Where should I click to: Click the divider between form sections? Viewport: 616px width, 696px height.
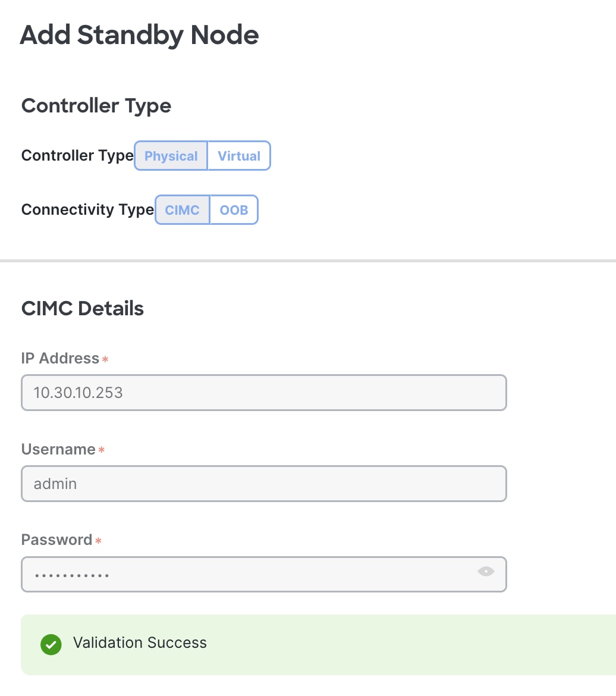(308, 260)
